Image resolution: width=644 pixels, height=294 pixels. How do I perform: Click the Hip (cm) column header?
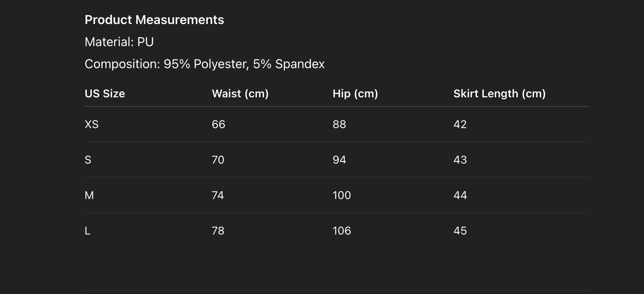pyautogui.click(x=355, y=93)
